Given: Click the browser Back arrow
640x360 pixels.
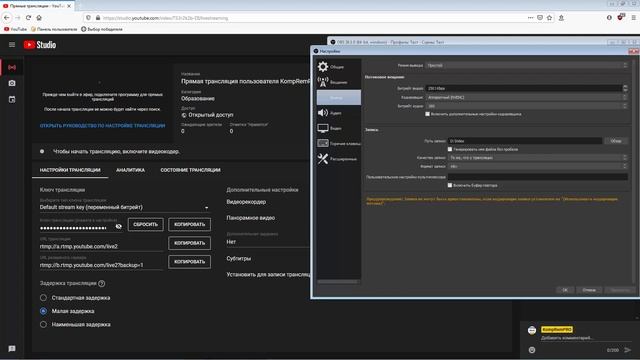Looking at the screenshot, I should 7,18.
